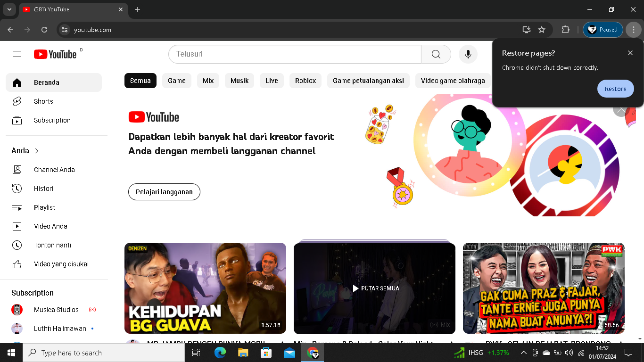Screen dimensions: 644x362
Task: Open the PWK Tante Ernie video thumbnail
Action: 544,288
